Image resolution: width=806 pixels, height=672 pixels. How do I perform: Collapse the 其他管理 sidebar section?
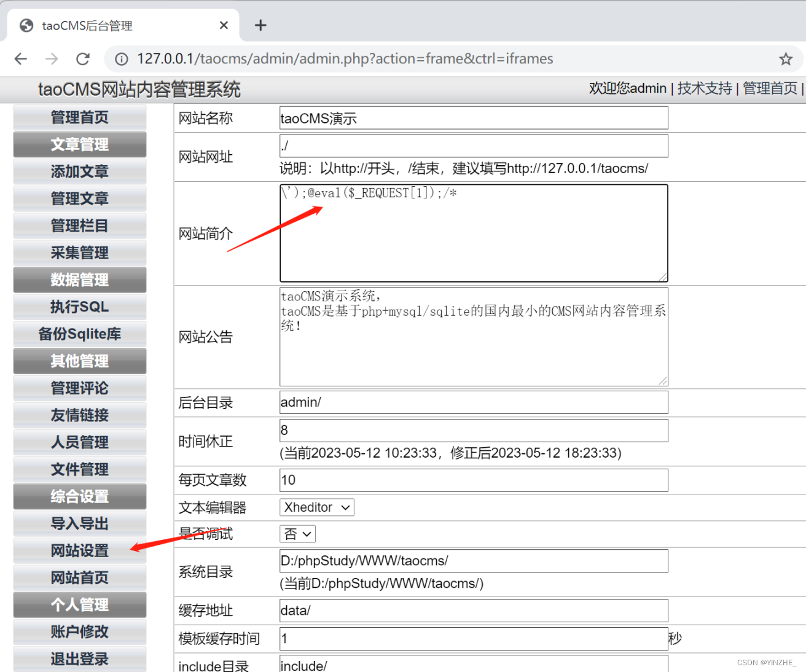coord(80,361)
